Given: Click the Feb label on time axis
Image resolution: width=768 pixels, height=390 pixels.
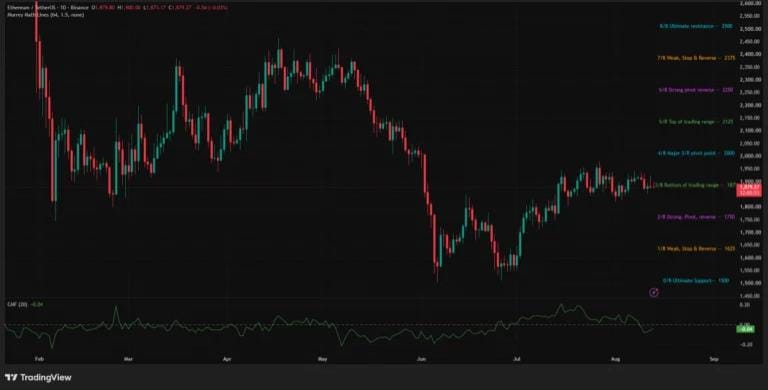Looking at the screenshot, I should (x=40, y=359).
